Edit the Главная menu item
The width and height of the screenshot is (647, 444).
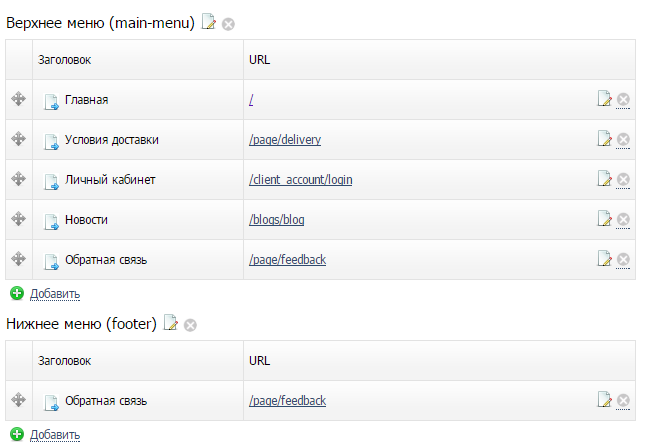pos(604,99)
